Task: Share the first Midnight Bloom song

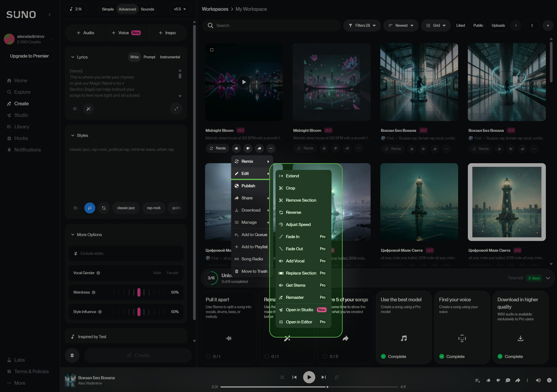Action: (260, 148)
